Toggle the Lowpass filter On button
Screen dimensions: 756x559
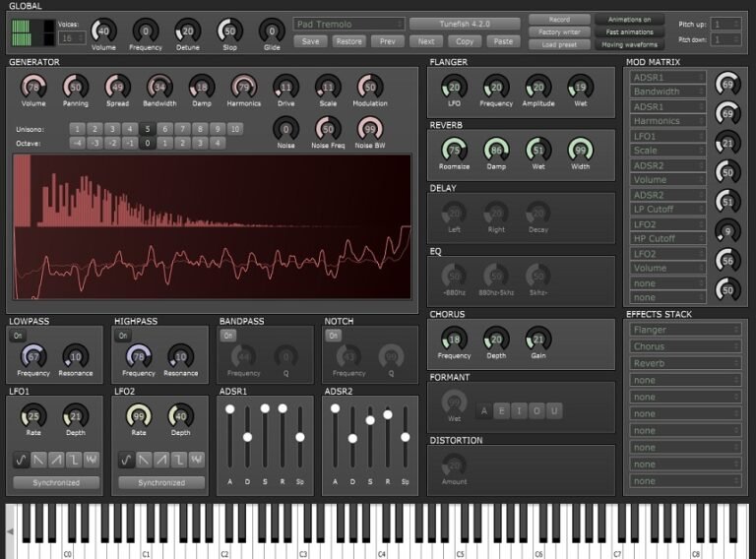point(18,336)
